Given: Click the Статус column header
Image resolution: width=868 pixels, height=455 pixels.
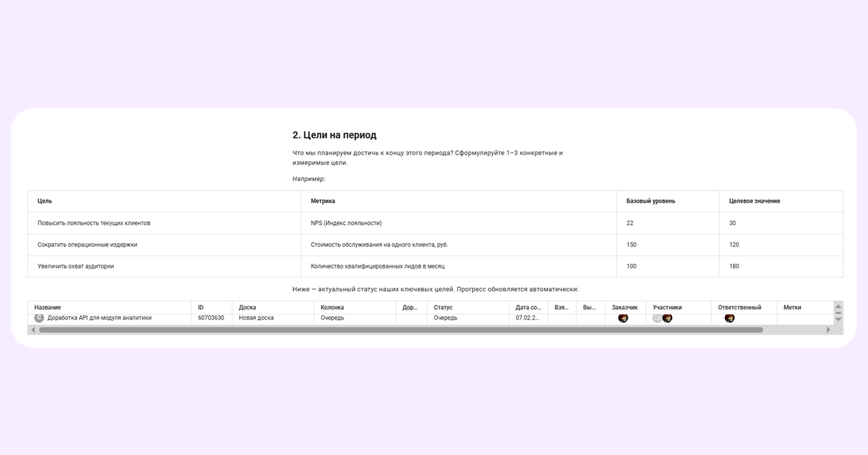Looking at the screenshot, I should click(443, 307).
